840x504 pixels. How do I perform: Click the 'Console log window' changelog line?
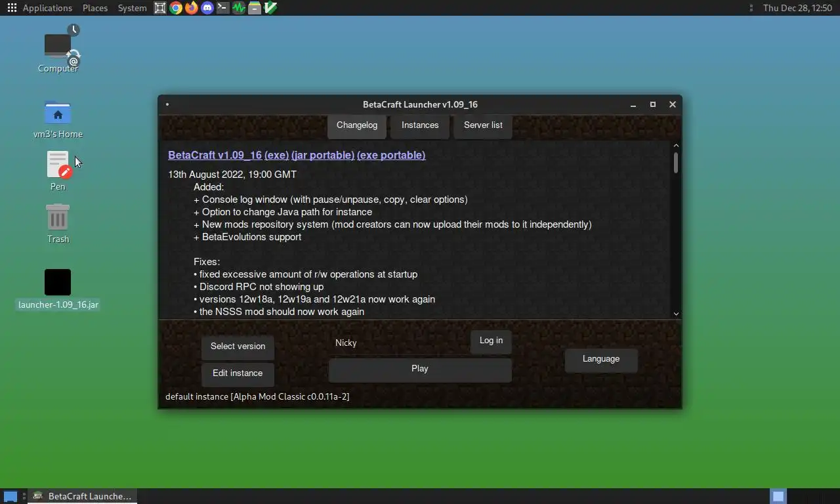(331, 199)
